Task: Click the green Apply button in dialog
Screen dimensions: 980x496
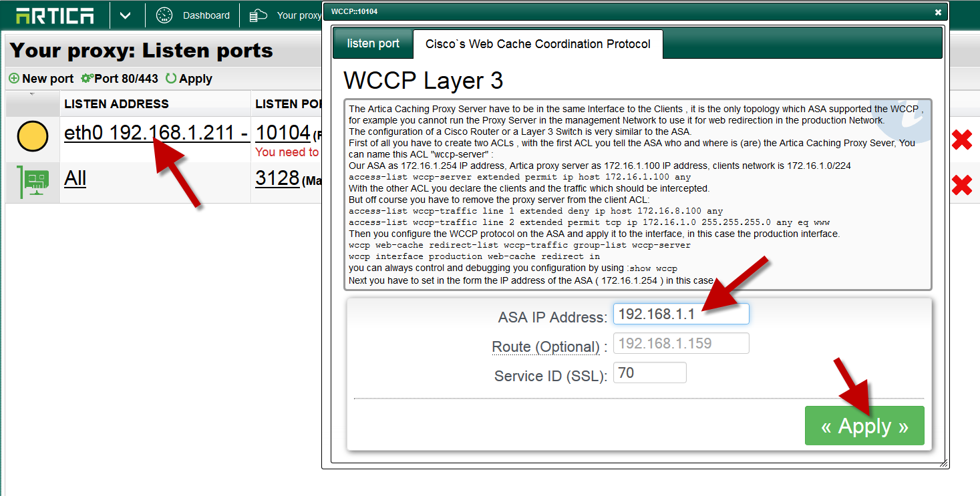Action: pos(864,425)
